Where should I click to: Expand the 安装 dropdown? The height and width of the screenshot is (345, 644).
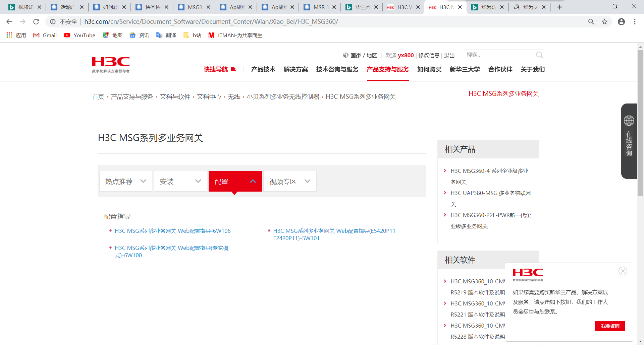pos(180,181)
